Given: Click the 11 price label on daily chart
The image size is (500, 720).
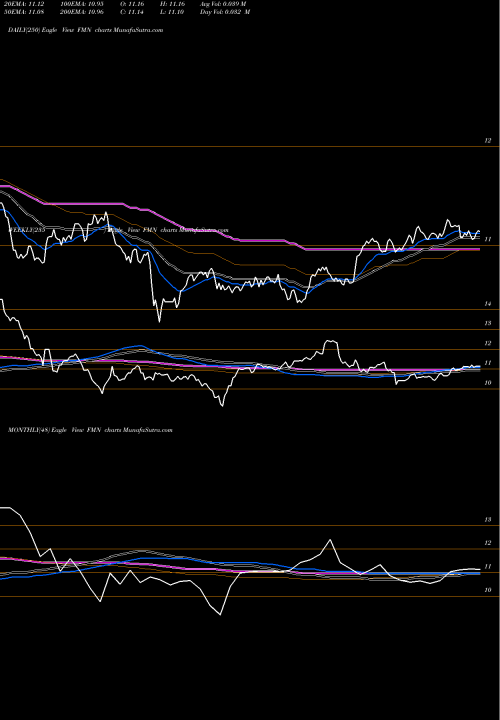Looking at the screenshot, I should [x=488, y=239].
